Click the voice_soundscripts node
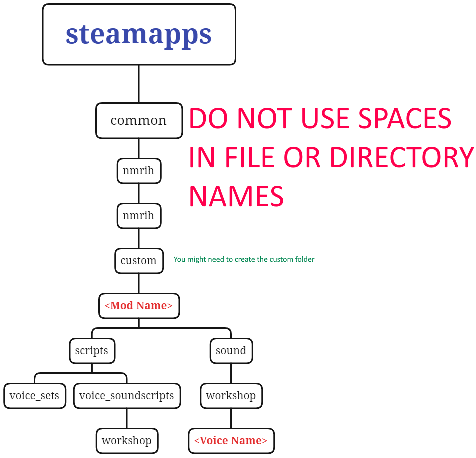The height and width of the screenshot is (458, 476). [127, 396]
